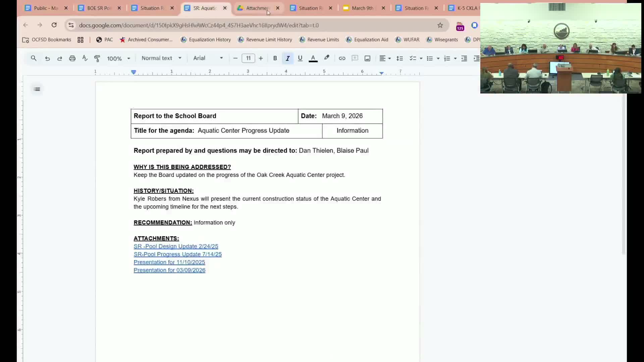Expand the Normal text style dropdown
Viewport: 644px width, 362px height.
(161, 58)
